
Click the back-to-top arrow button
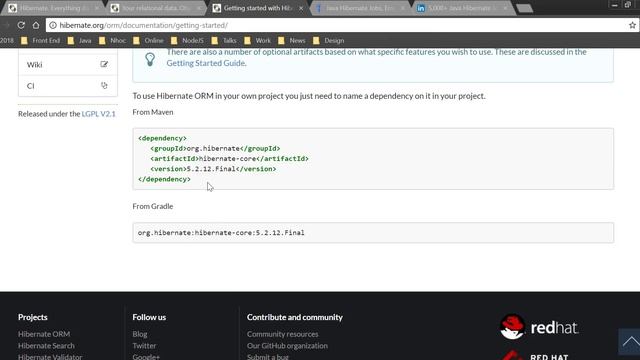(630, 341)
